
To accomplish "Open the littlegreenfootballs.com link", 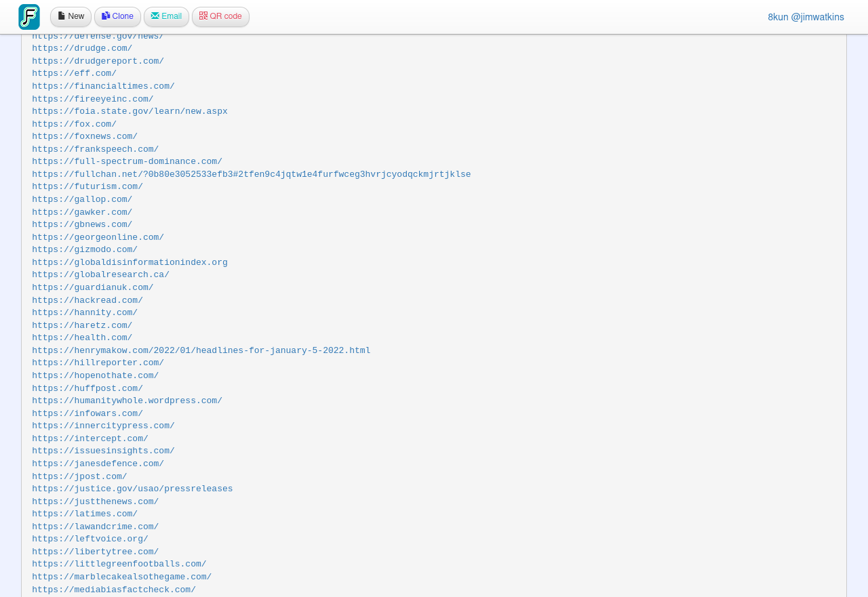I will point(119,564).
